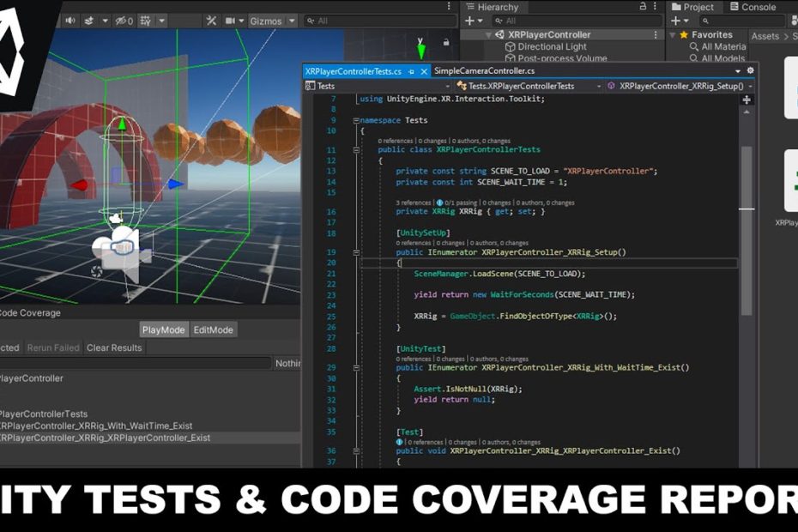798x532 pixels.
Task: Close XRPlayerControllerTests.cs tab
Action: [x=423, y=72]
